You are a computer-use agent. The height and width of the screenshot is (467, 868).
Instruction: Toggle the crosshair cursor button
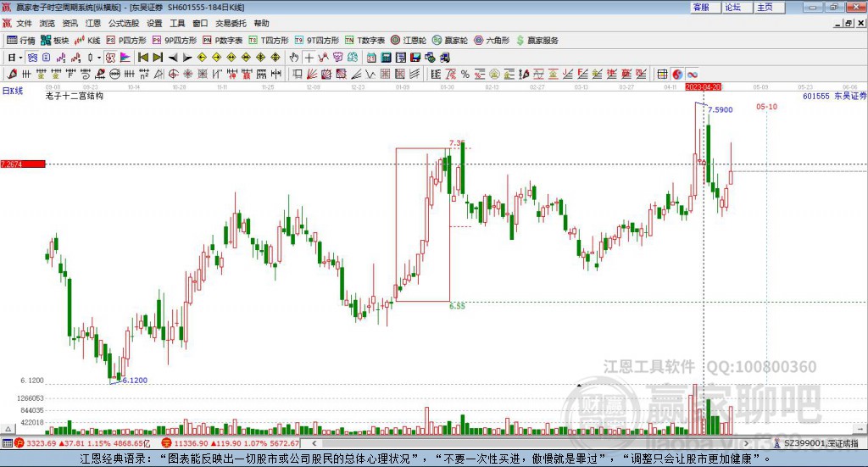(x=309, y=58)
